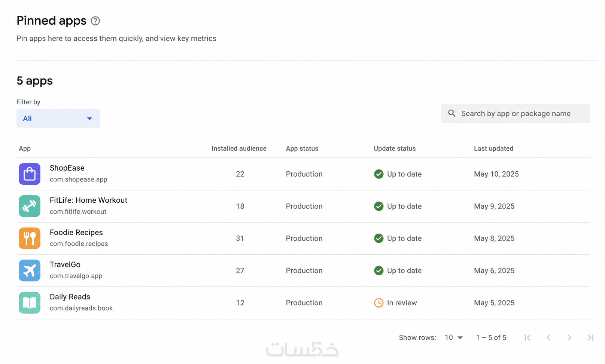Focus the Search by app or package name field

click(516, 113)
